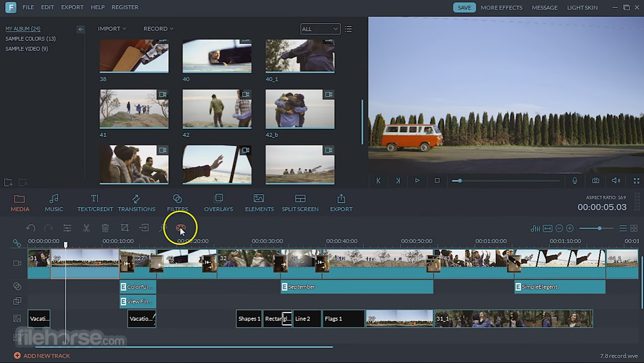Viewport: 644px width, 363px height.
Task: Click the Save button
Action: [464, 7]
